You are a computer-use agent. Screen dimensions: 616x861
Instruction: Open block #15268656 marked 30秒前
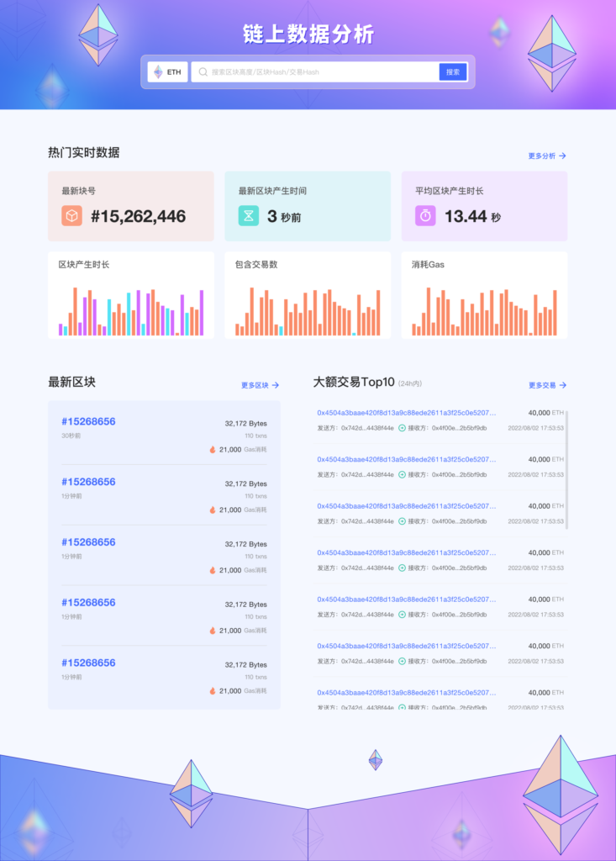[88, 421]
